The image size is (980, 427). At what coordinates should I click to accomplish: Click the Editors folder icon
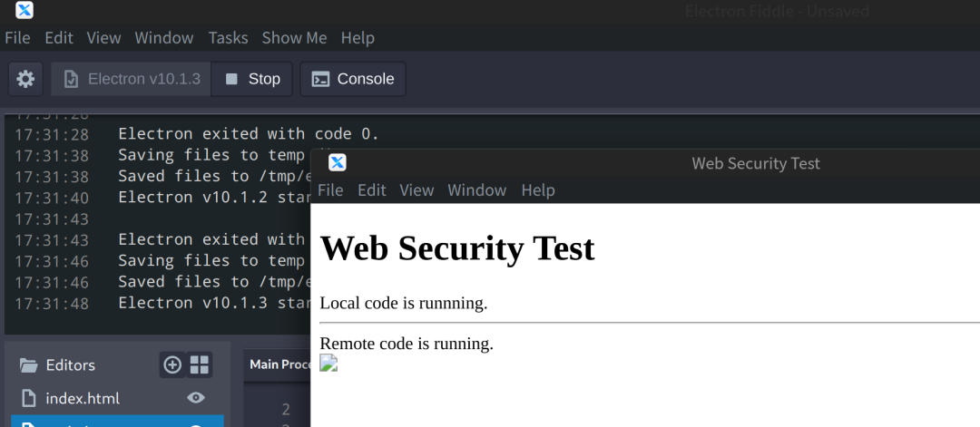(28, 365)
